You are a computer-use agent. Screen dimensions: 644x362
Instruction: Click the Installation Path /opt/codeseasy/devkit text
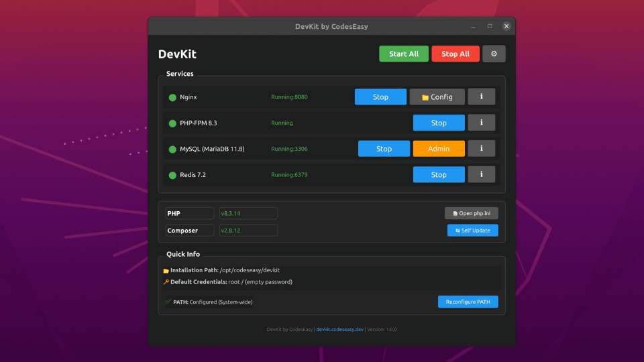225,270
